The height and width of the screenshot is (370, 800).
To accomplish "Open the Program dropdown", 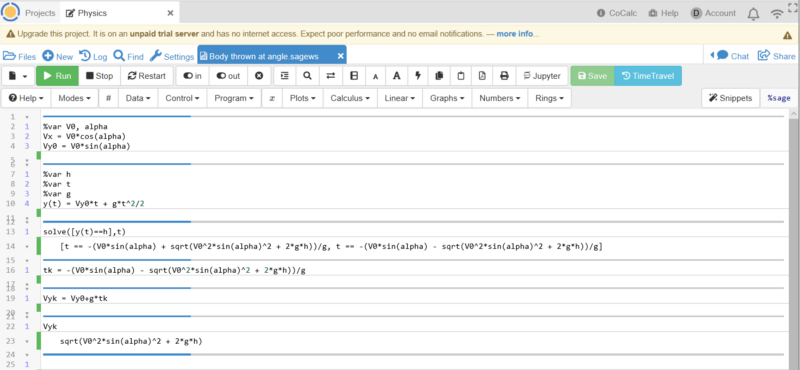I will click(234, 98).
